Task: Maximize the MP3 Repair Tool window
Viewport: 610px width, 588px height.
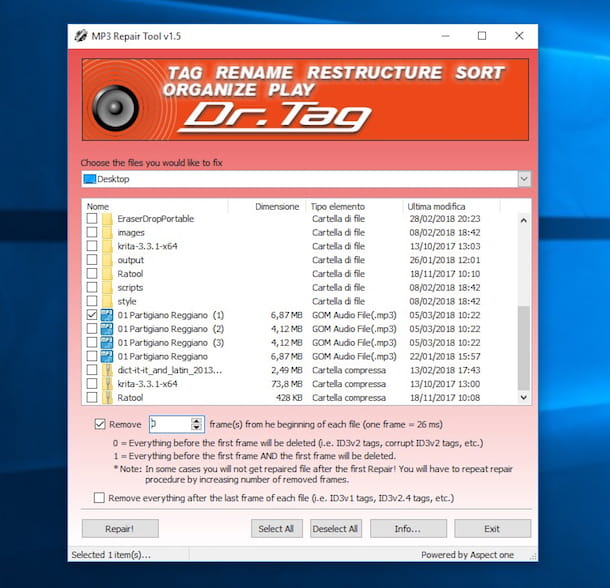Action: pyautogui.click(x=482, y=36)
